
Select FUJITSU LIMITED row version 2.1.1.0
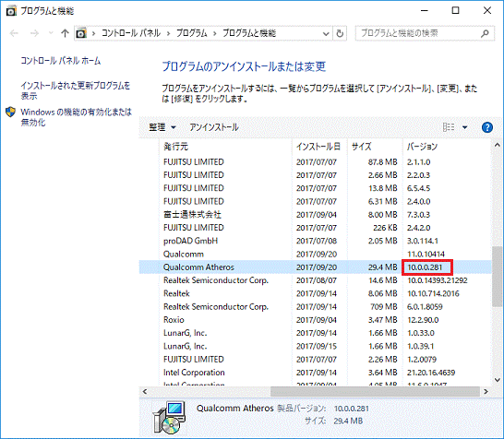click(315, 161)
